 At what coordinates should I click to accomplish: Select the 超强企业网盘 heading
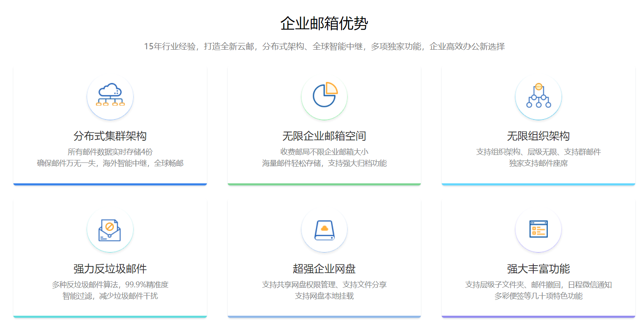click(324, 269)
